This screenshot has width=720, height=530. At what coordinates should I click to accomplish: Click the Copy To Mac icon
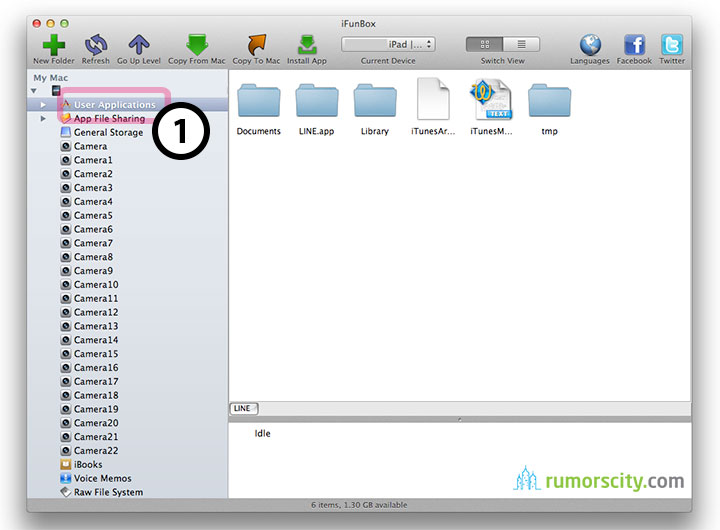click(x=256, y=45)
